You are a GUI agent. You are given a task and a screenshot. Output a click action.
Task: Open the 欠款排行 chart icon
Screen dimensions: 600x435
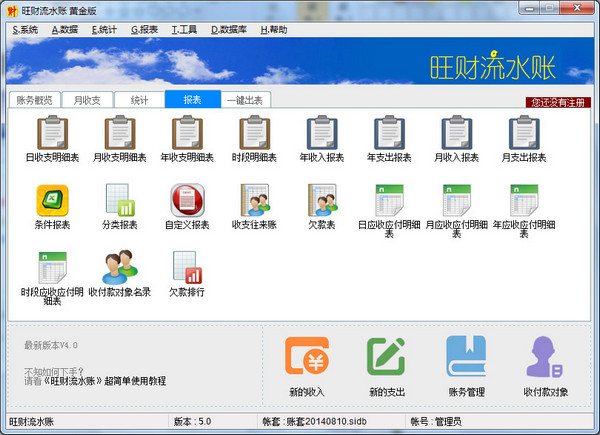click(187, 267)
